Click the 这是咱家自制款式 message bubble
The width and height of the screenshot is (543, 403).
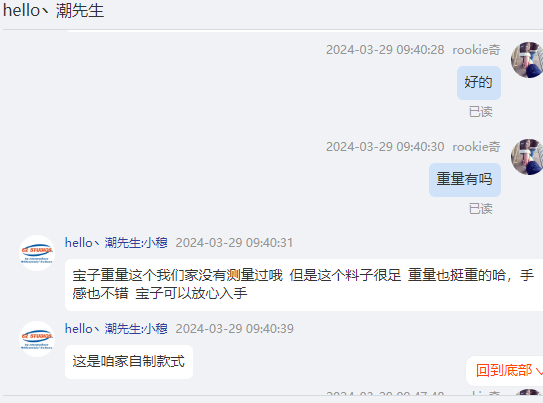click(x=129, y=362)
